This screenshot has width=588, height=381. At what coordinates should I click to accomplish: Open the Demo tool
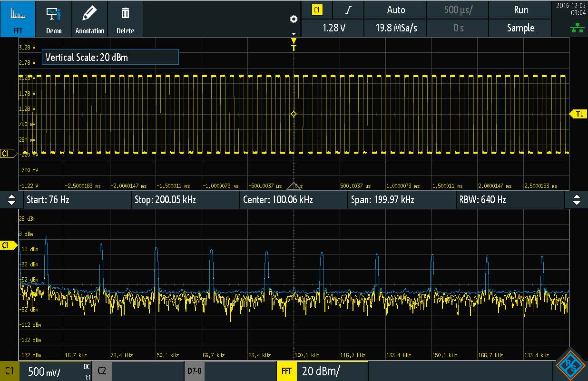[54, 19]
